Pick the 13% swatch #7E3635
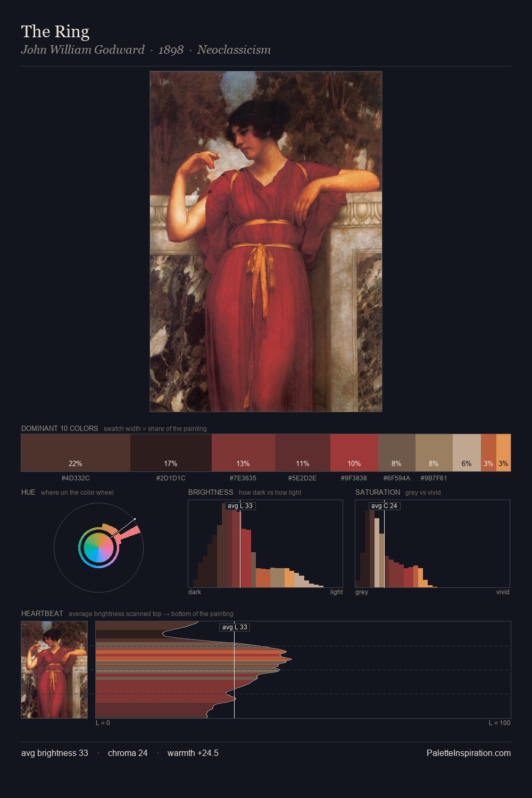 tap(243, 453)
